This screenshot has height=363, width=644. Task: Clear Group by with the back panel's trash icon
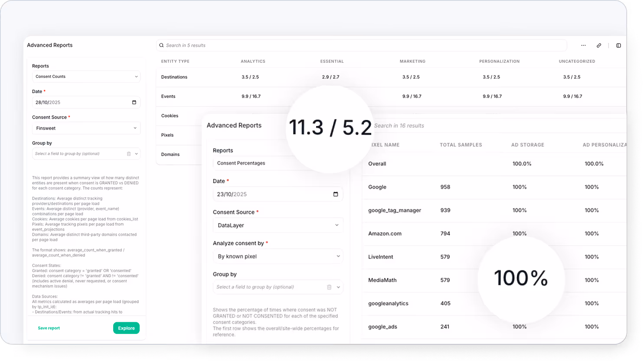coord(129,154)
